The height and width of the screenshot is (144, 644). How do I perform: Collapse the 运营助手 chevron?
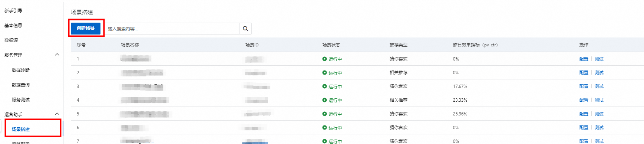click(x=57, y=114)
